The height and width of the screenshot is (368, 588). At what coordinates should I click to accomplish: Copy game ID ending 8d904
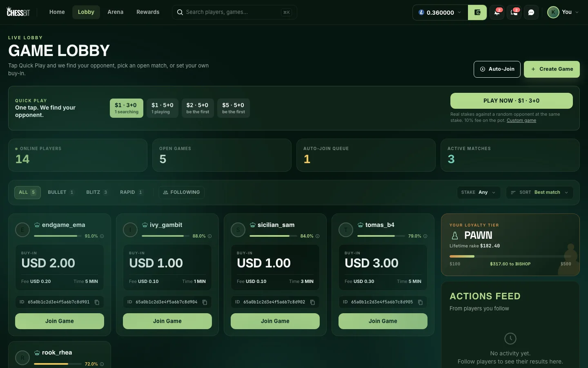(205, 302)
